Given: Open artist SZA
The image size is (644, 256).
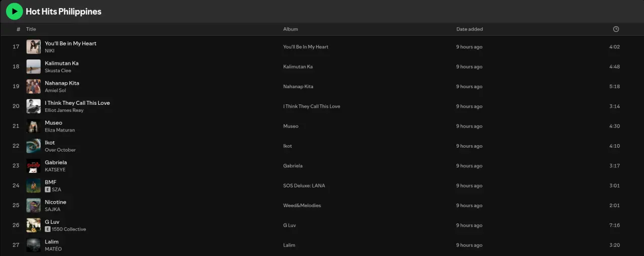Looking at the screenshot, I should 56,189.
